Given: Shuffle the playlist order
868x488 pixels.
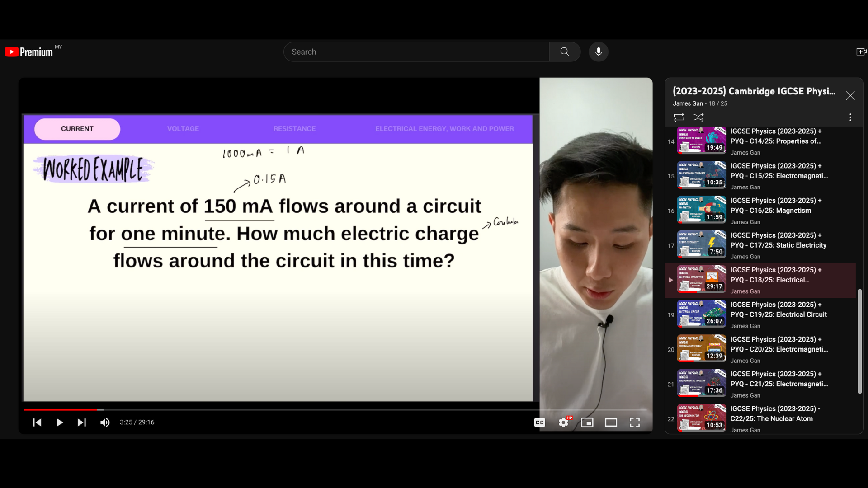Looking at the screenshot, I should pos(698,117).
